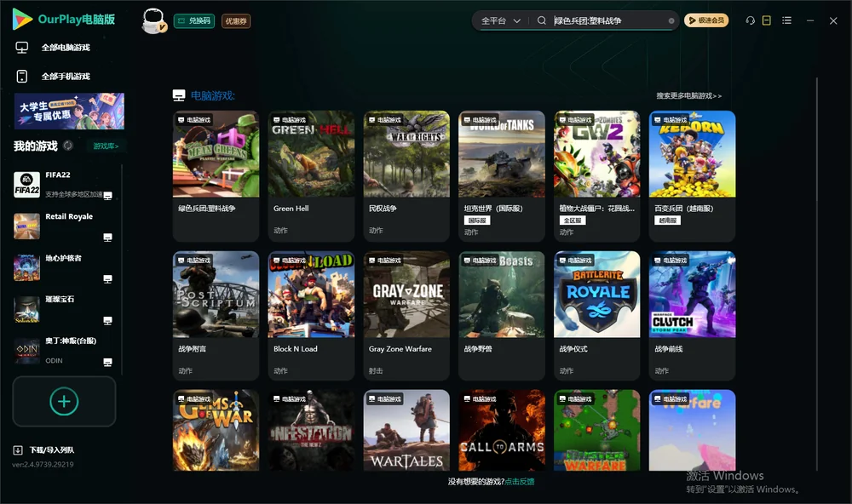Screen dimensions: 852x504
Task: Click the plus icon to add a game
Action: (x=64, y=401)
